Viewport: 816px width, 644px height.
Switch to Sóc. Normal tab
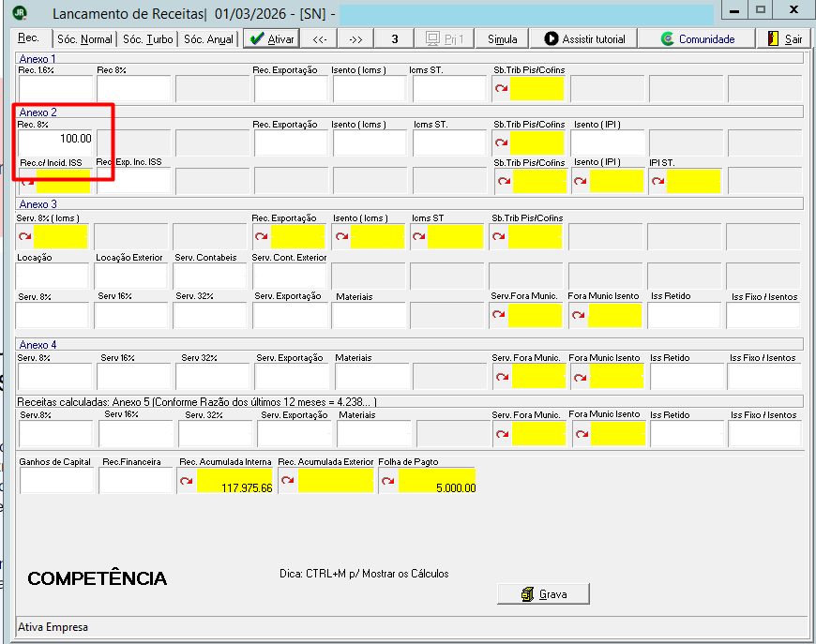(84, 39)
